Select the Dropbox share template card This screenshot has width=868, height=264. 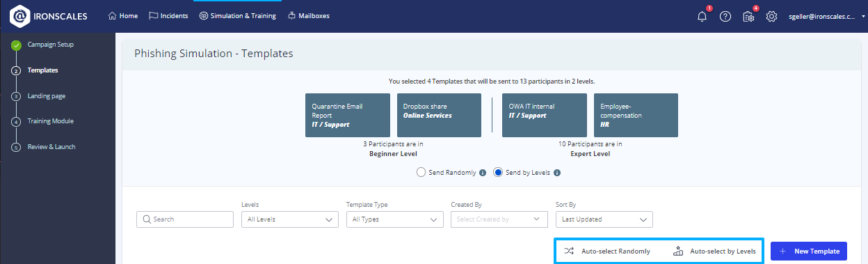tap(439, 115)
